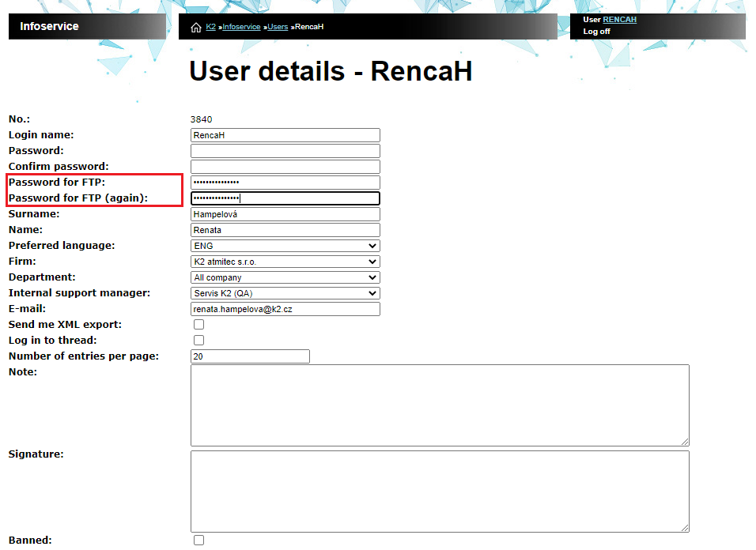Click the Note textarea resize handle

click(x=685, y=442)
